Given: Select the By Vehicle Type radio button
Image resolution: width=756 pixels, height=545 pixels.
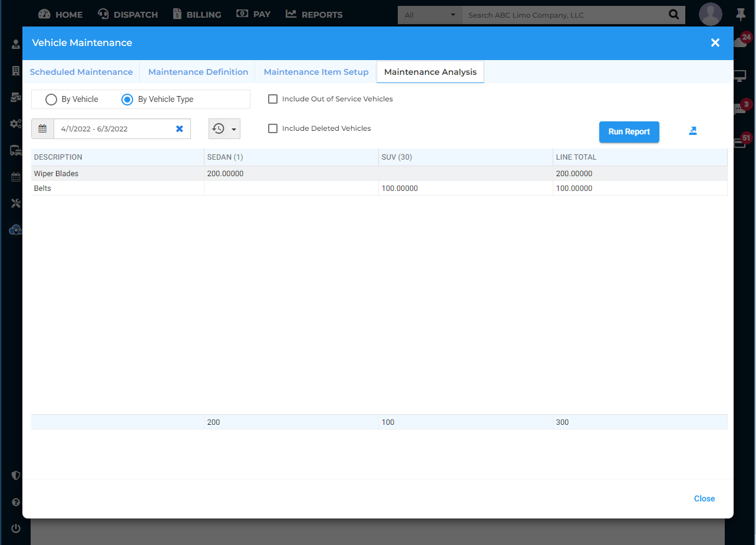Looking at the screenshot, I should 127,100.
